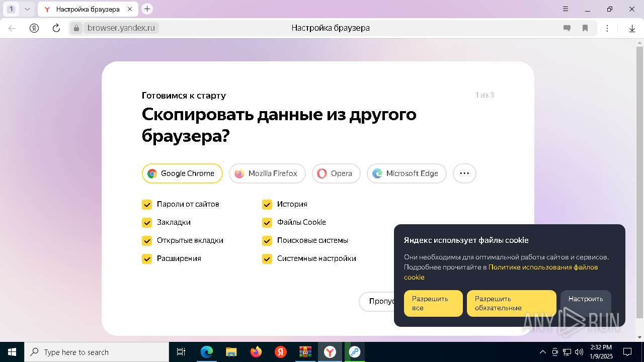Open volume control in system tray
644x362 pixels.
(x=579, y=352)
